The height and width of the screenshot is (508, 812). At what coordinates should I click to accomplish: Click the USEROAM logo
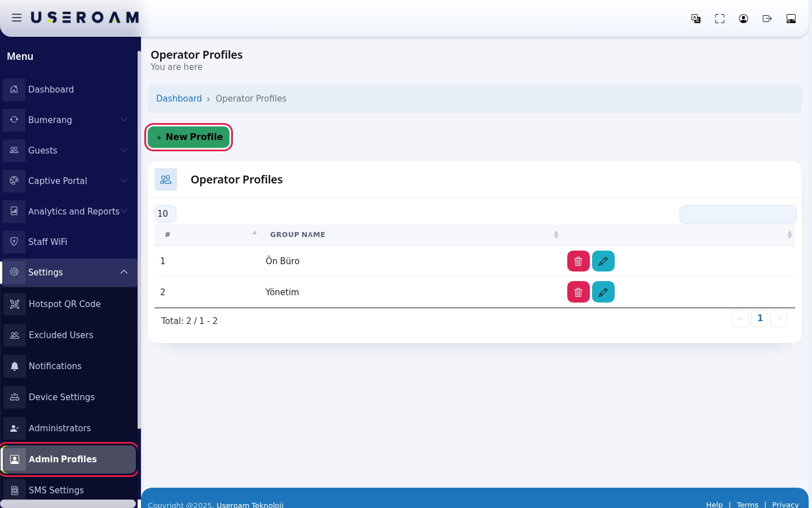pyautogui.click(x=85, y=17)
